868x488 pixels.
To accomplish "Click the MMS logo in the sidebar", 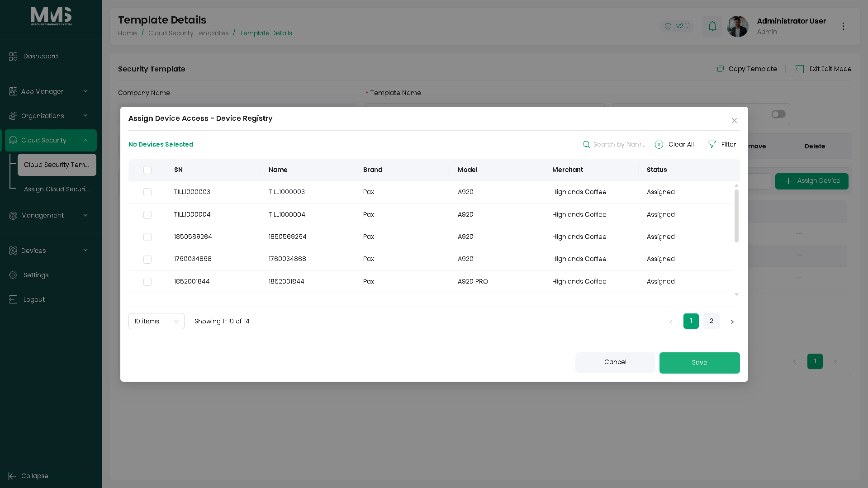I will (x=51, y=16).
